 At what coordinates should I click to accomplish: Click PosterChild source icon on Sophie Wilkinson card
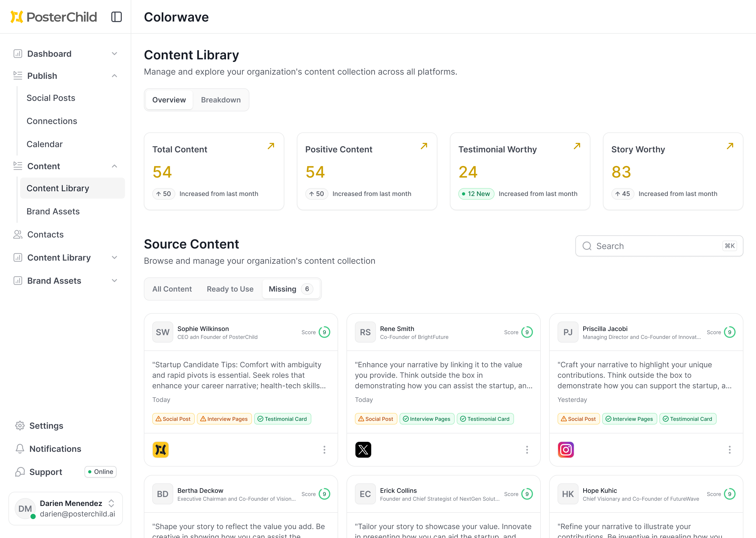(x=161, y=449)
